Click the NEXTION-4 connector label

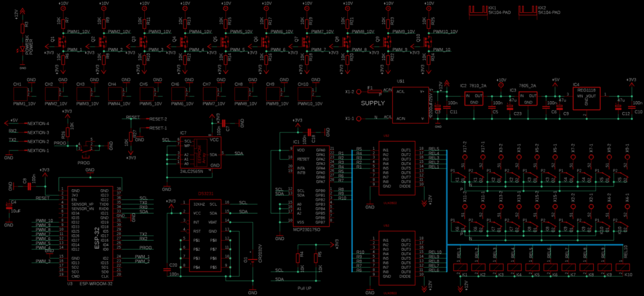(x=38, y=123)
